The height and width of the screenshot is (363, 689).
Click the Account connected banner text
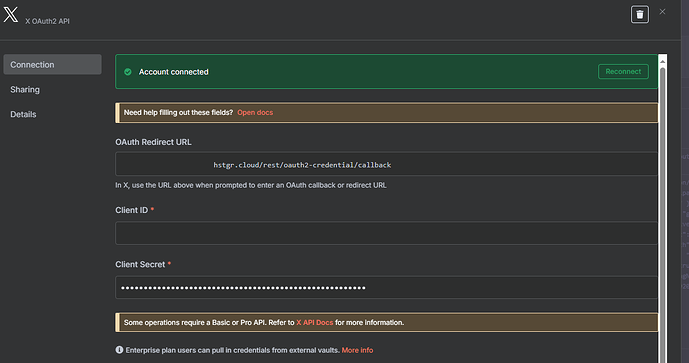(x=174, y=72)
